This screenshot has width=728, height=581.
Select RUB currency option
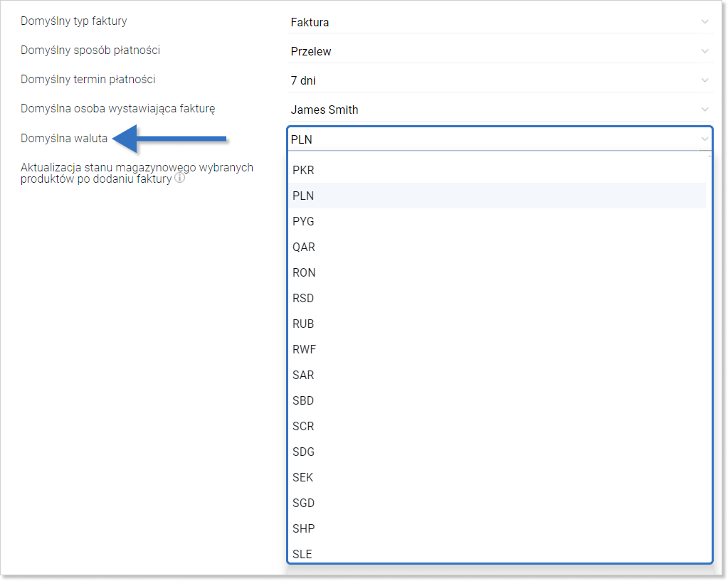pyautogui.click(x=497, y=324)
